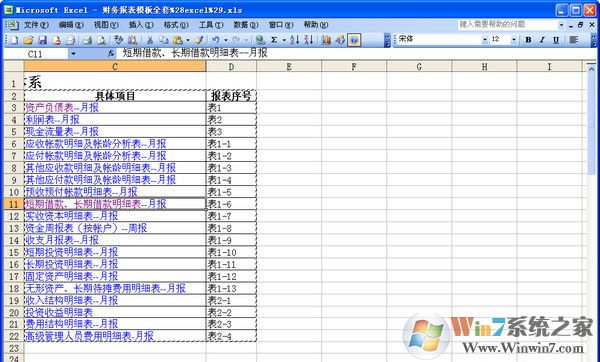600x362 pixels.
Task: Click the Insert Function fx button
Action: [x=111, y=54]
